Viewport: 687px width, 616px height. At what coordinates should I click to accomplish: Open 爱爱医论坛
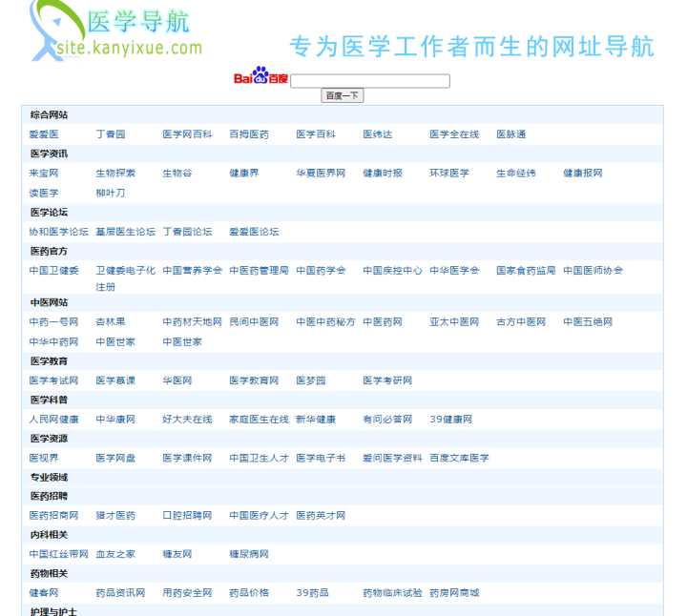coord(254,232)
